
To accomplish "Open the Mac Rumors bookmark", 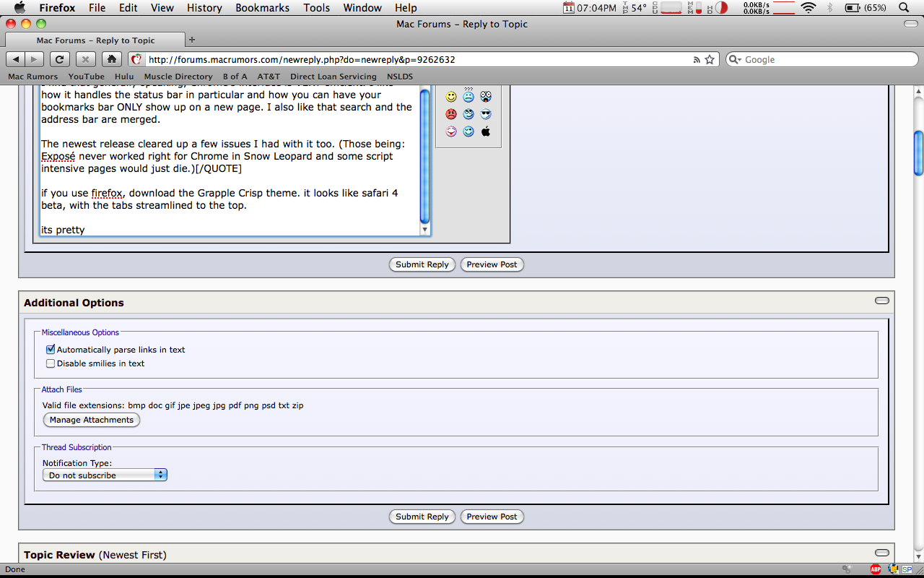I will [33, 77].
